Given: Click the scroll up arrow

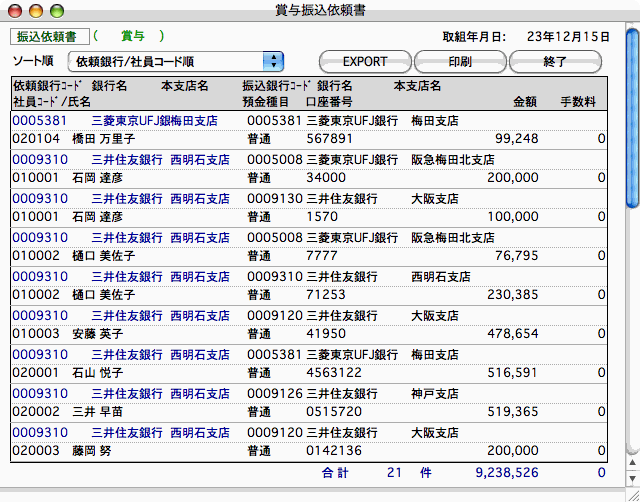Looking at the screenshot, I should [x=632, y=465].
